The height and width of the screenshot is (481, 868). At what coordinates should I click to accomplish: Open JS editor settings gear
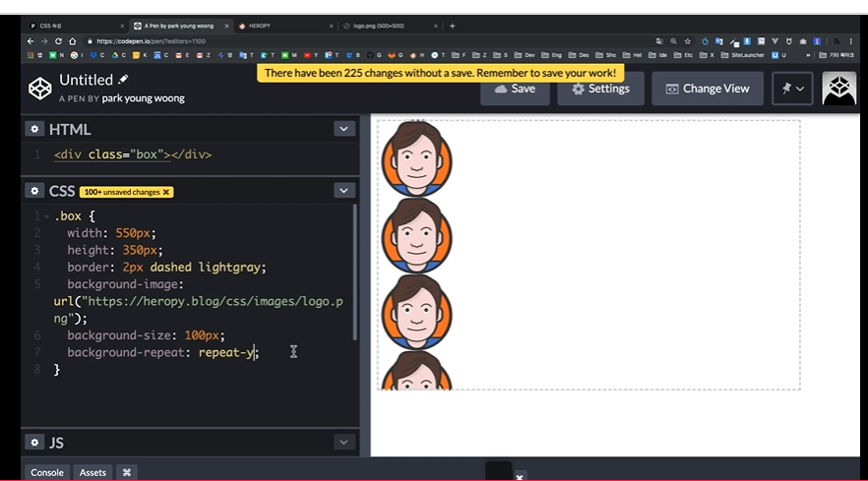coord(34,443)
